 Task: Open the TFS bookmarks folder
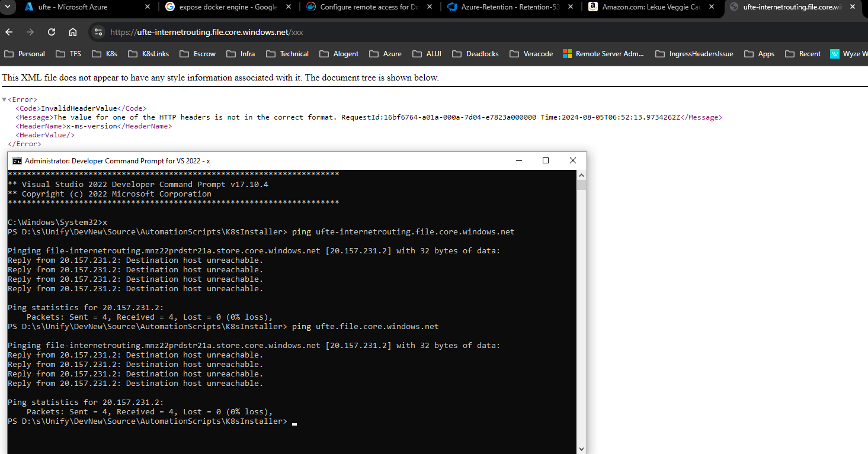(x=68, y=54)
